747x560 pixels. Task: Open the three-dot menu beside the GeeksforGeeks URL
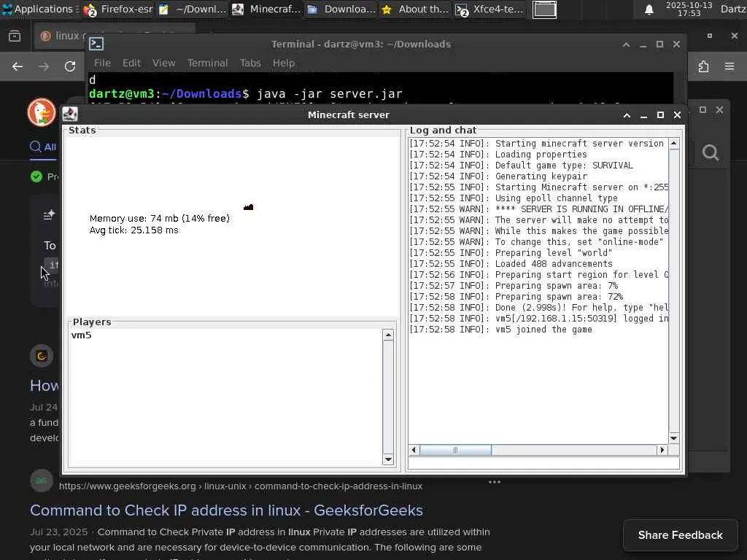(495, 482)
